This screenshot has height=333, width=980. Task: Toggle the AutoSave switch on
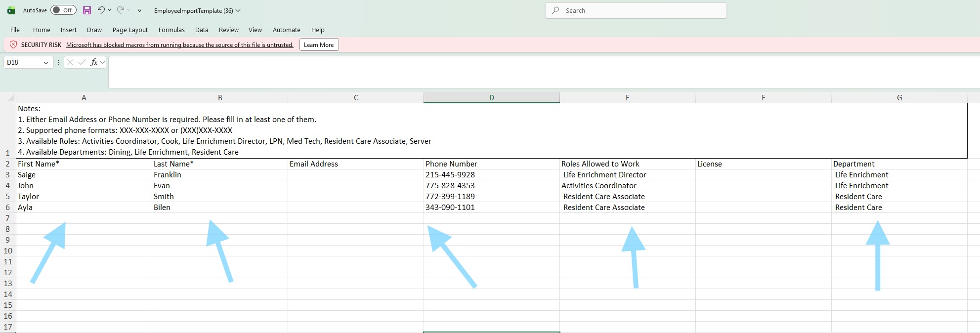[x=63, y=10]
